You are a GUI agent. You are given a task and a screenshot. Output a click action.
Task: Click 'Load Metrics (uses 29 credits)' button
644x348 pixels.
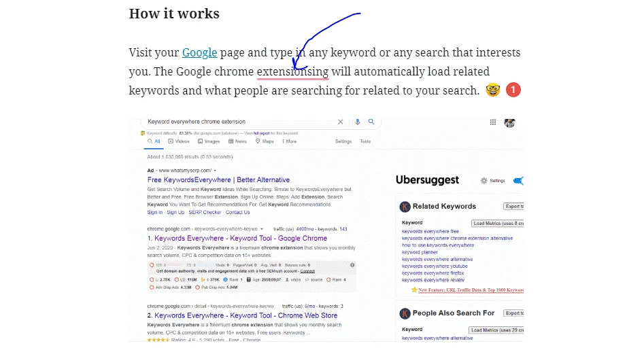(x=496, y=330)
